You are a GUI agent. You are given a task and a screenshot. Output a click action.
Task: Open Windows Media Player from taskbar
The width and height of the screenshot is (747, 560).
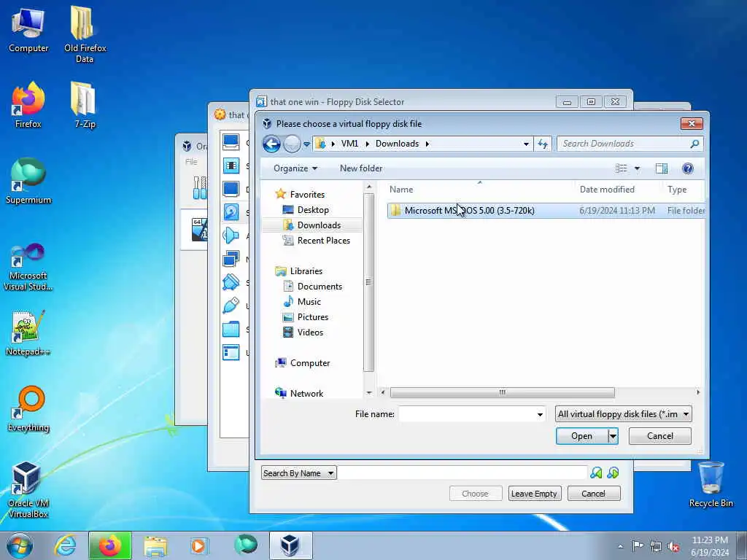tap(199, 545)
